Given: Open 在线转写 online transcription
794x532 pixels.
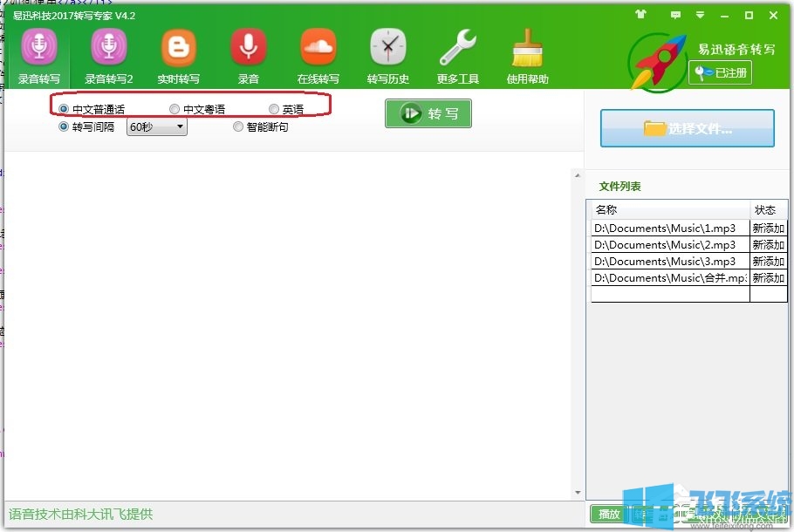Looking at the screenshot, I should tap(318, 54).
